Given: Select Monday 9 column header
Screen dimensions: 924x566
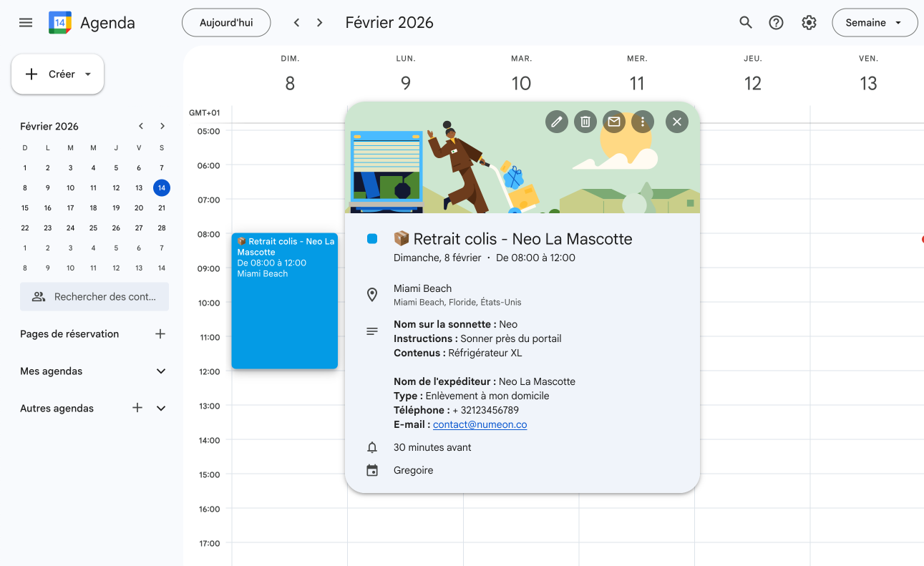Looking at the screenshot, I should point(406,76).
